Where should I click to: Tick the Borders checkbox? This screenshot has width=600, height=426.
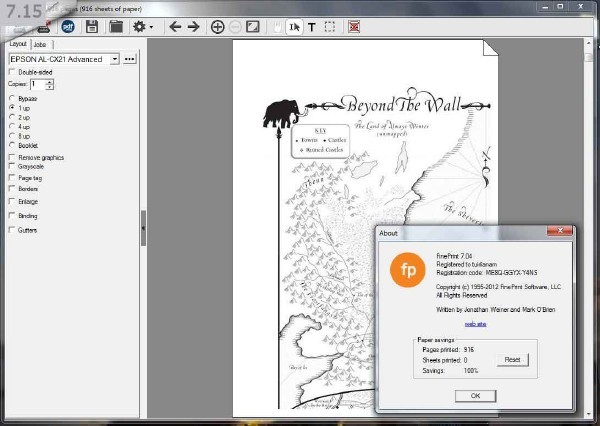(x=13, y=188)
